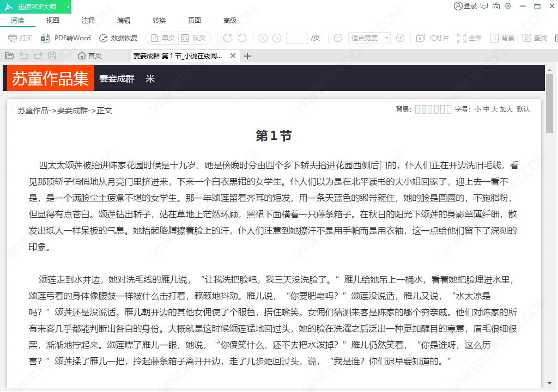Screen dimensions: 558x392
Task: Open 迅读PDF大师 application menu dropdown
Action: [68, 7]
